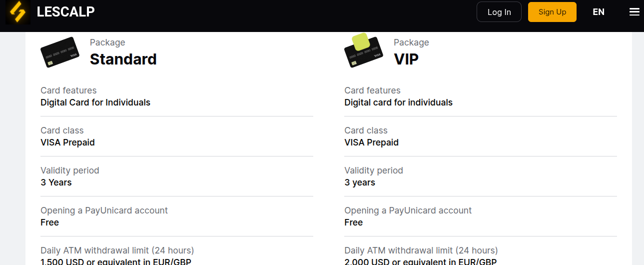Click the yellow Sign Up button
Screen dimensions: 644x265
tap(552, 12)
